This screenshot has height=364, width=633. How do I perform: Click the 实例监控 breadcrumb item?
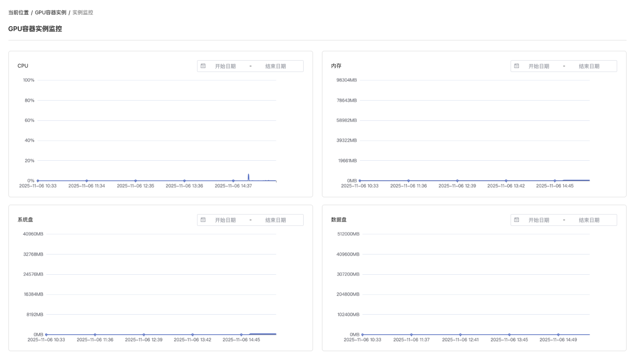pyautogui.click(x=82, y=12)
